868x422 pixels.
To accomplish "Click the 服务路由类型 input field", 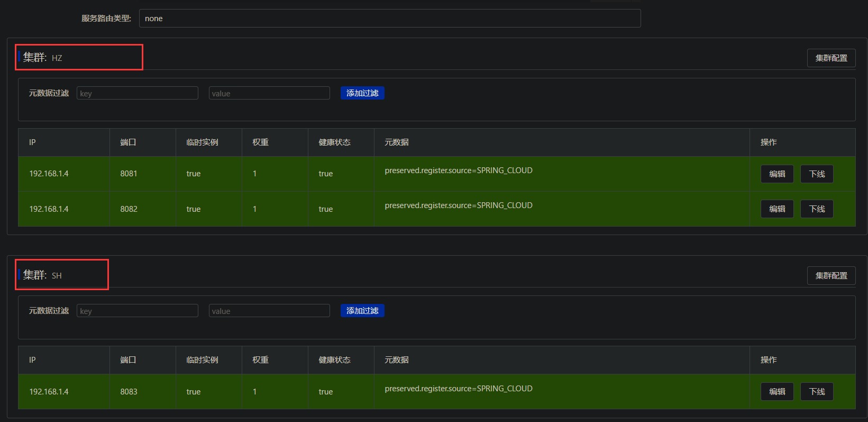I will [389, 19].
